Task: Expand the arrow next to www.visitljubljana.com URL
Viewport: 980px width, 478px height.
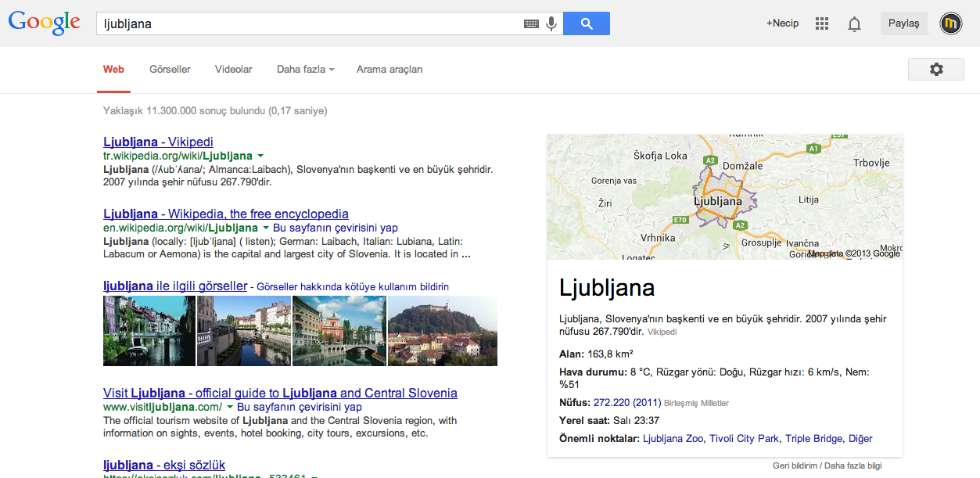Action: (x=230, y=408)
